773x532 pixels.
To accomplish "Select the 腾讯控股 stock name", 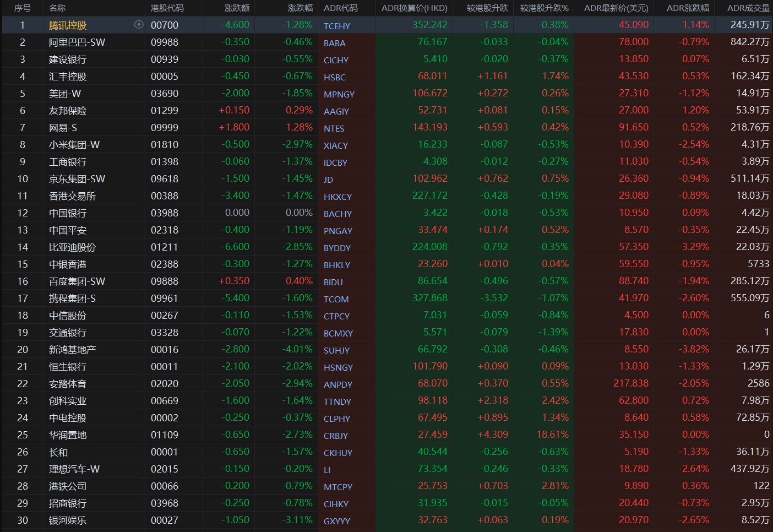I will point(68,25).
